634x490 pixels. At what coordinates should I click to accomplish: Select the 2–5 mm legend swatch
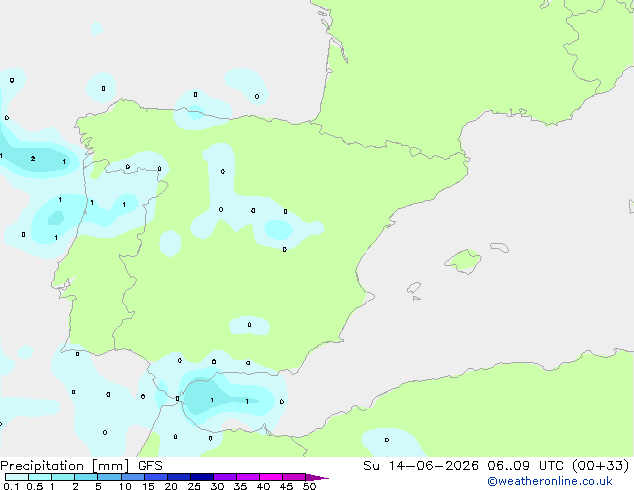pyautogui.click(x=86, y=477)
